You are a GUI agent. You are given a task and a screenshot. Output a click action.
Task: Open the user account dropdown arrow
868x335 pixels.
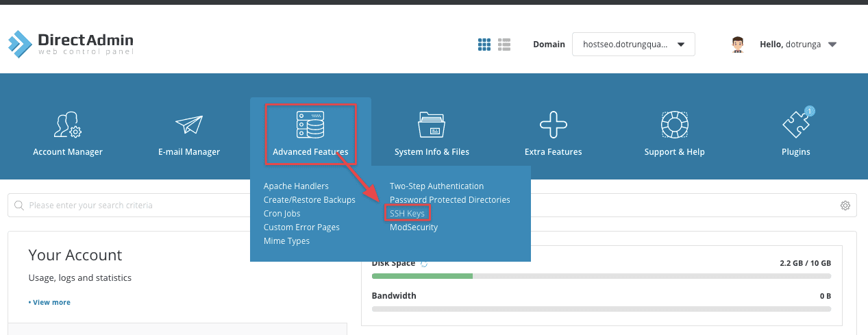pos(832,45)
